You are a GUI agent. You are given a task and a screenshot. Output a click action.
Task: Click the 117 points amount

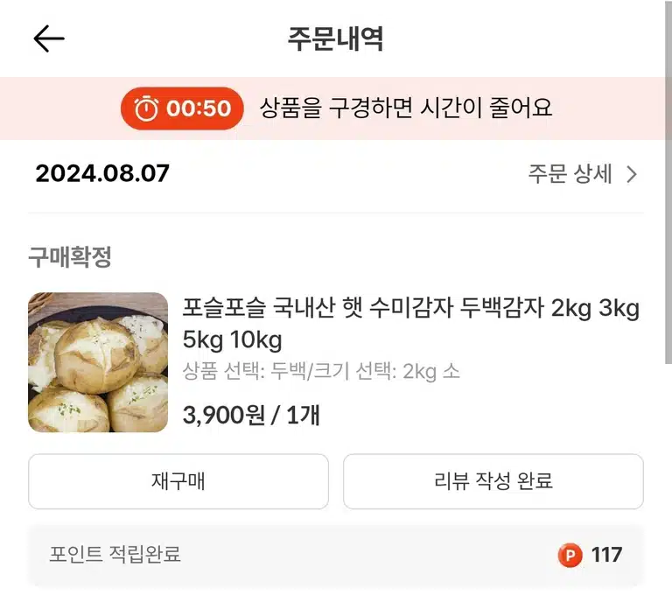coord(606,555)
